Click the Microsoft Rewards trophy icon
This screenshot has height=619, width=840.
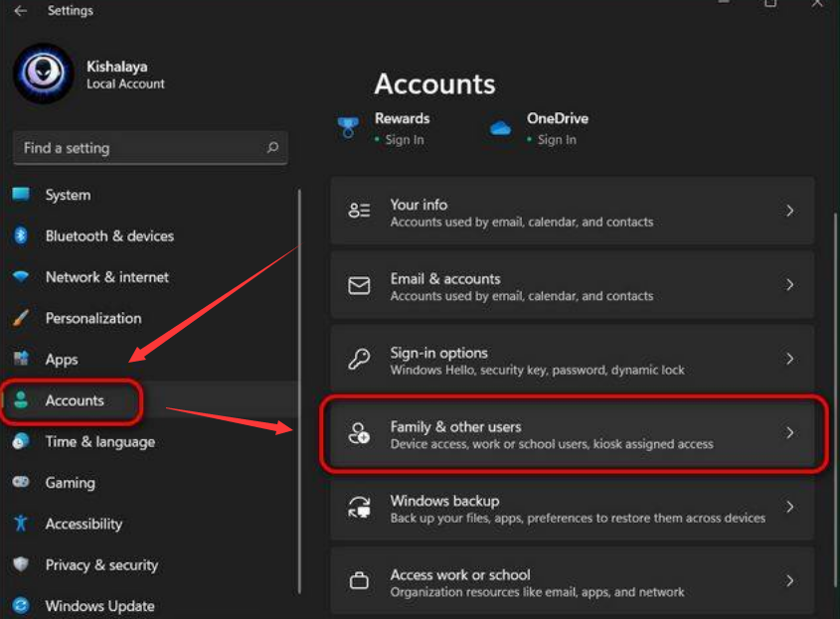[x=348, y=126]
